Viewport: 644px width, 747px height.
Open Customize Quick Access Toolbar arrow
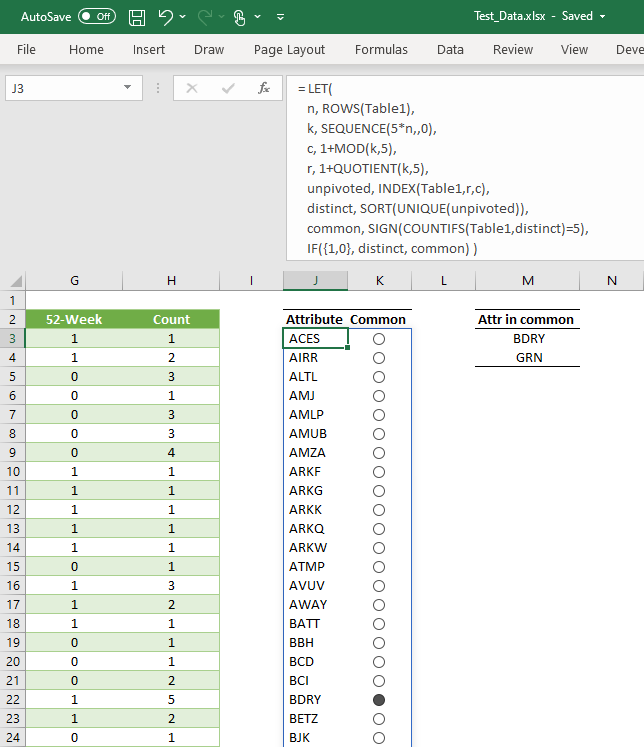click(281, 17)
